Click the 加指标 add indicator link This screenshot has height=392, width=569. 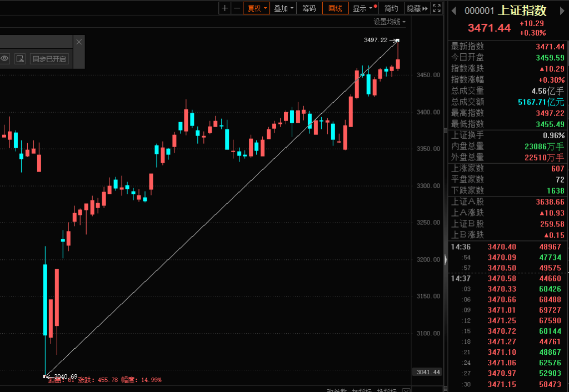pyautogui.click(x=361, y=390)
